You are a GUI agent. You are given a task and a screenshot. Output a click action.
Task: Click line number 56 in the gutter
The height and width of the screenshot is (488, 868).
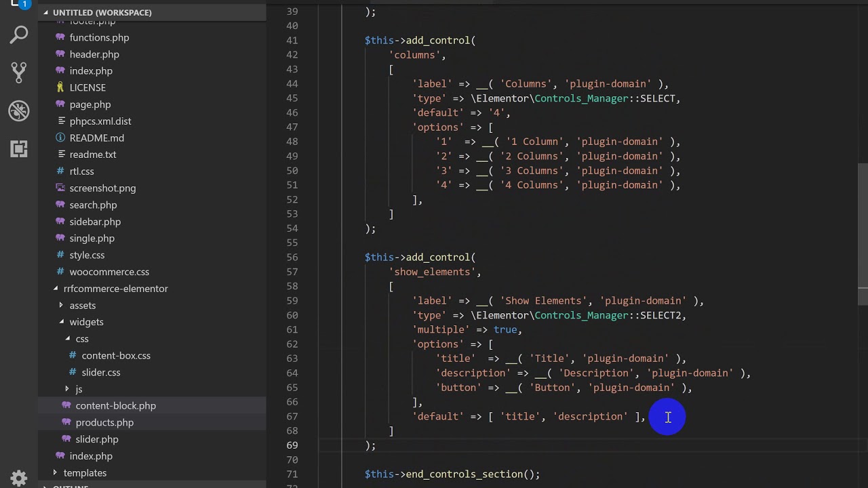click(x=292, y=258)
